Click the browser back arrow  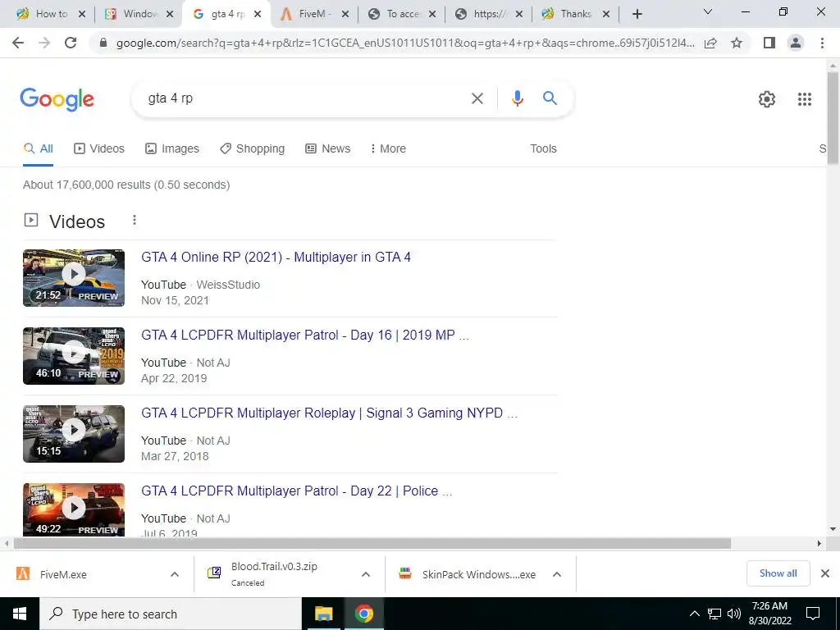(18, 43)
